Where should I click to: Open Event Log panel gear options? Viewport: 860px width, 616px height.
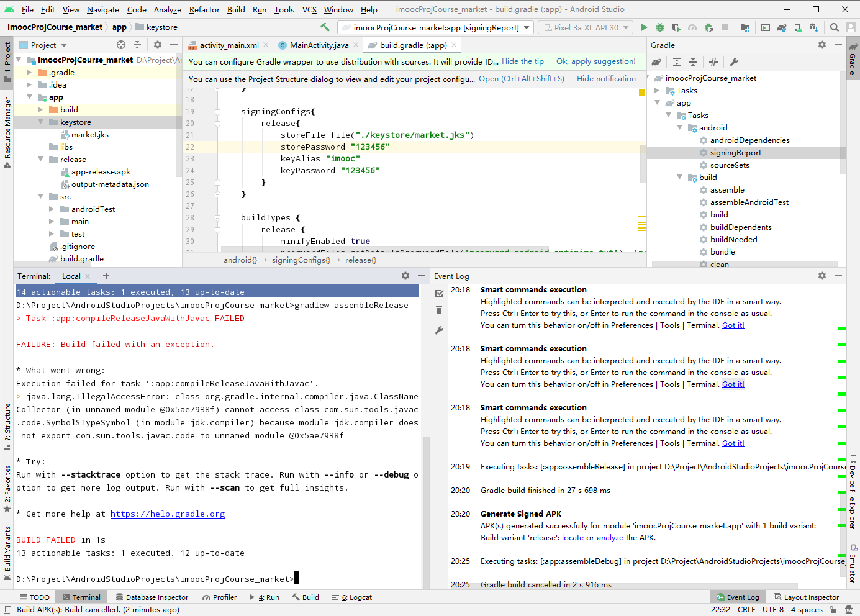(822, 276)
